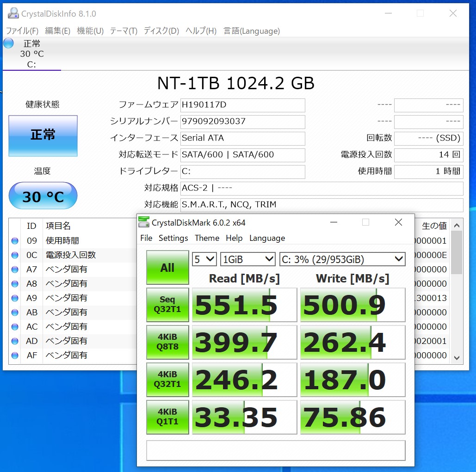Open the test count dropdown showing 5
The width and height of the screenshot is (476, 472).
click(x=204, y=259)
